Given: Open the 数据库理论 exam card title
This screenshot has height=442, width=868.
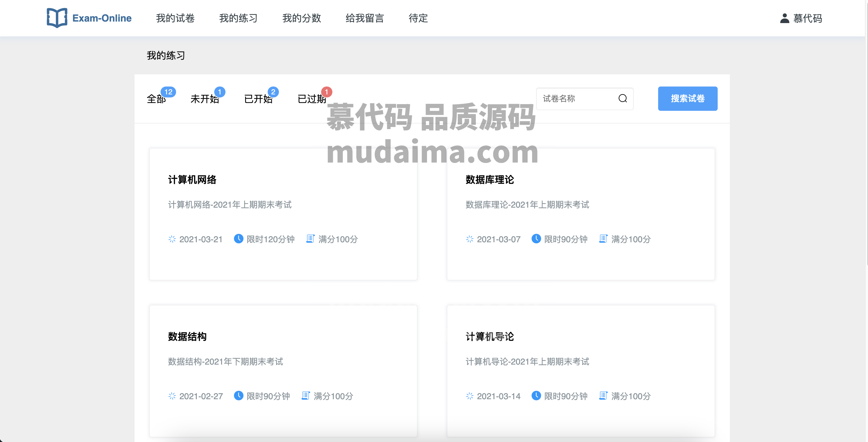Looking at the screenshot, I should (x=490, y=180).
